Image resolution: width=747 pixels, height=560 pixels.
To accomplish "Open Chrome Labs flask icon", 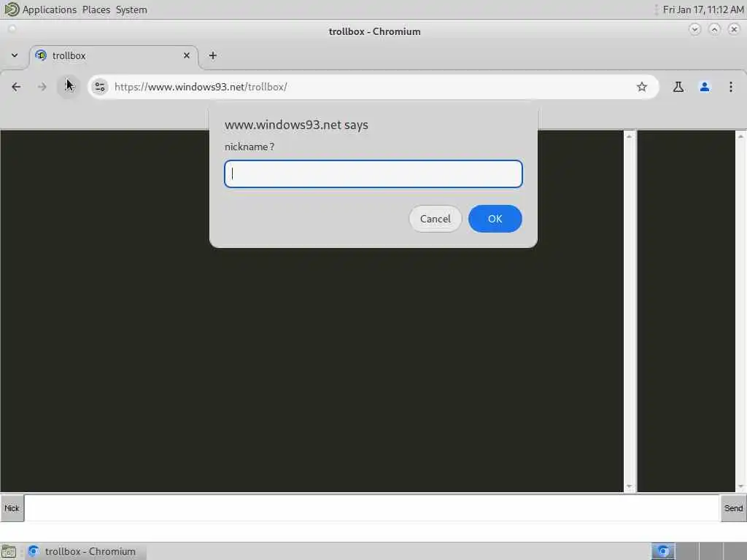I will [x=678, y=87].
